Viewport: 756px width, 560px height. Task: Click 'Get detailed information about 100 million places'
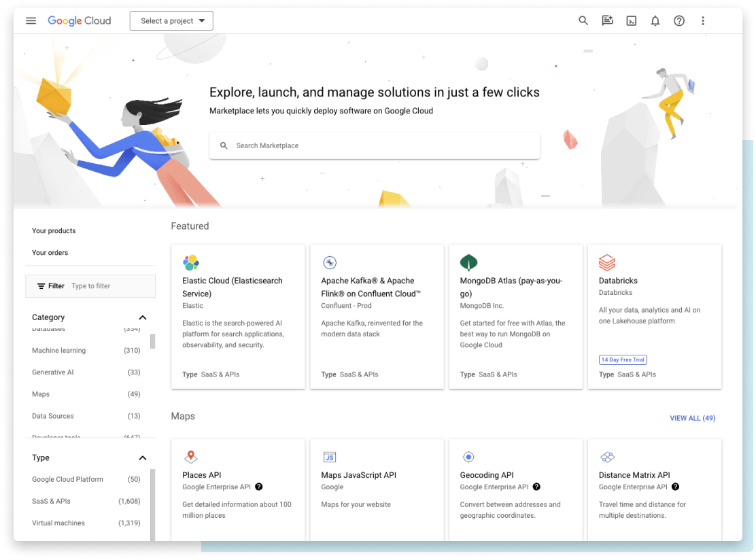click(x=237, y=510)
